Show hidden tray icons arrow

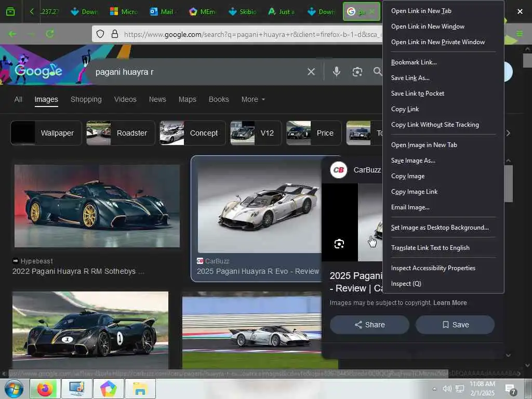(x=434, y=389)
